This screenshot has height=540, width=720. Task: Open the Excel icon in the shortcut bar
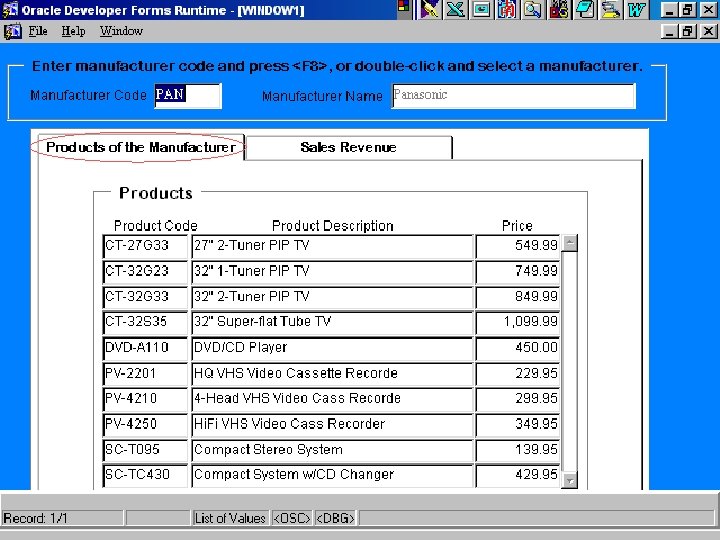coord(455,10)
